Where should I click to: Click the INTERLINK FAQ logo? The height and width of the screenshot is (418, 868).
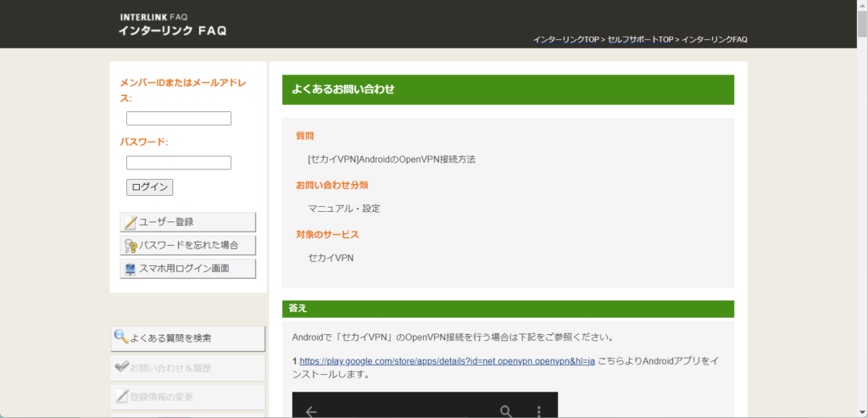point(173,25)
